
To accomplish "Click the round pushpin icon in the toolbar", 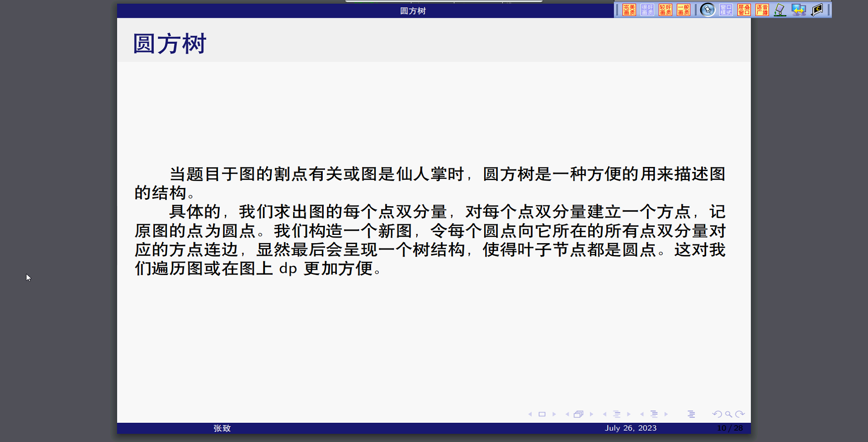I will [x=708, y=10].
